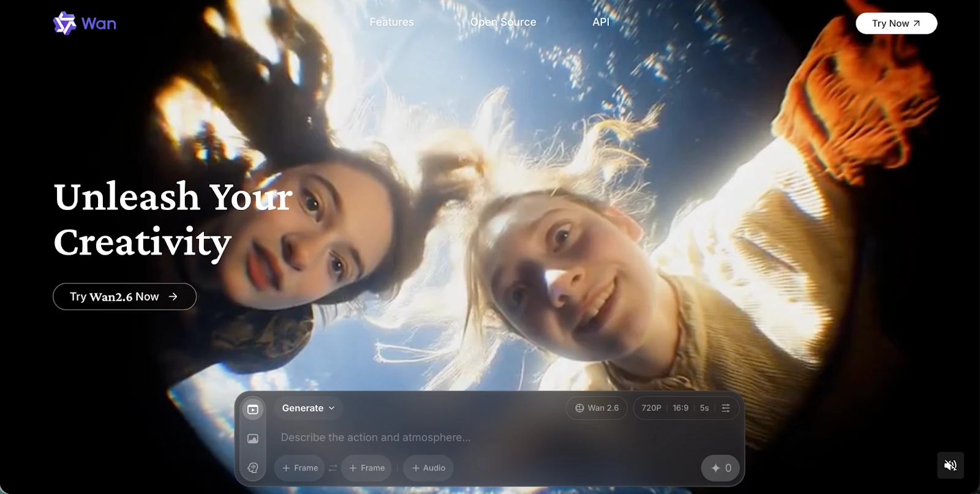Select the video generation mode icon
Screen dimensions: 980x494
pos(253,409)
